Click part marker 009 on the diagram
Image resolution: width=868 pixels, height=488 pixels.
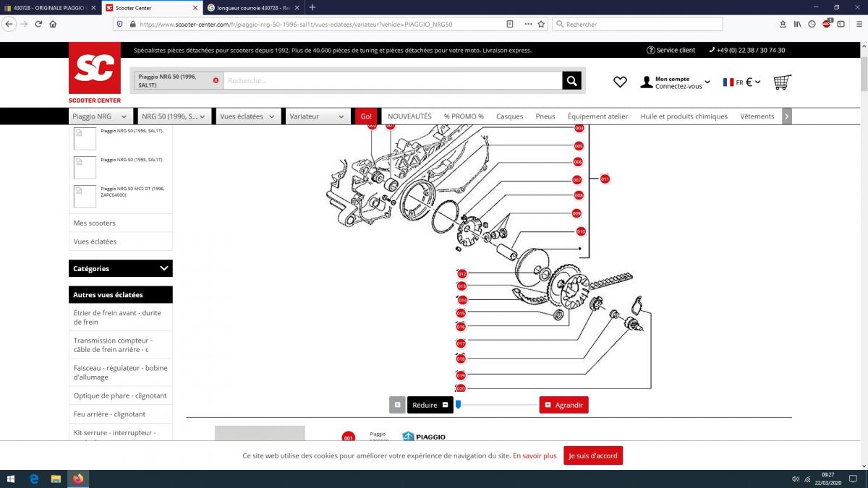[x=576, y=213]
